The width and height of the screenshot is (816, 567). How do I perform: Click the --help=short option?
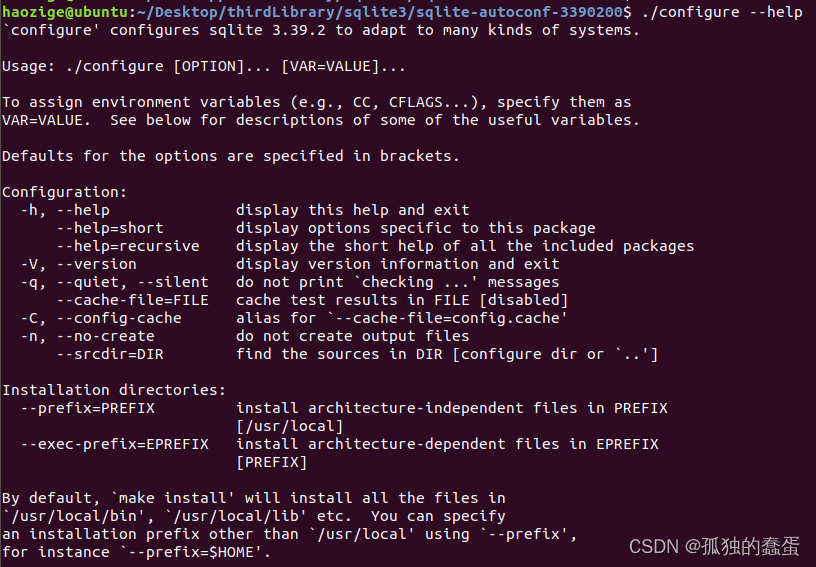pyautogui.click(x=110, y=228)
